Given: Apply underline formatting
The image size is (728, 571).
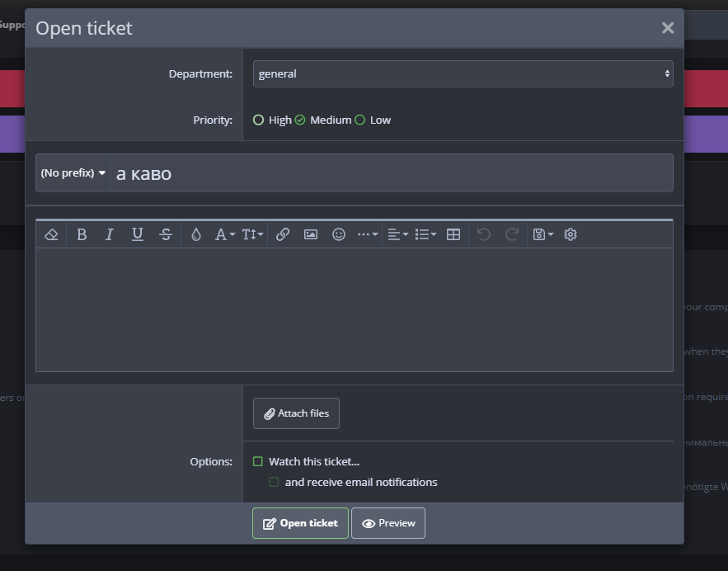Looking at the screenshot, I should tap(138, 234).
